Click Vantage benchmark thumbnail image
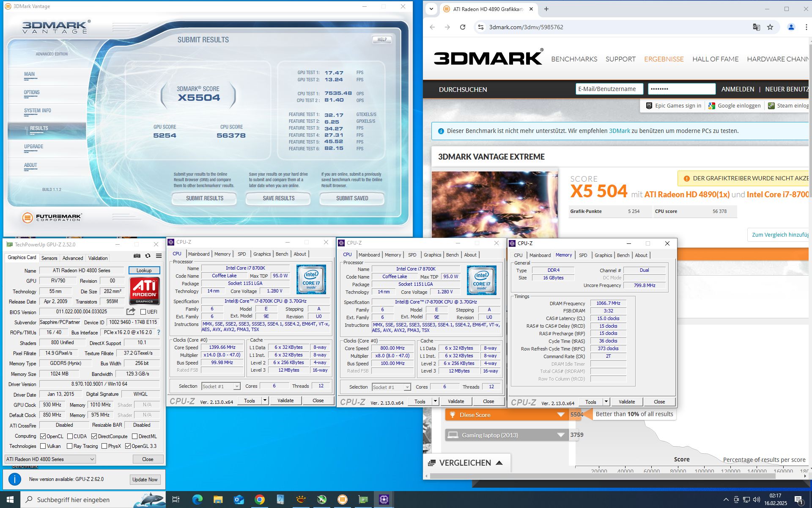The image size is (812, 508). (495, 204)
